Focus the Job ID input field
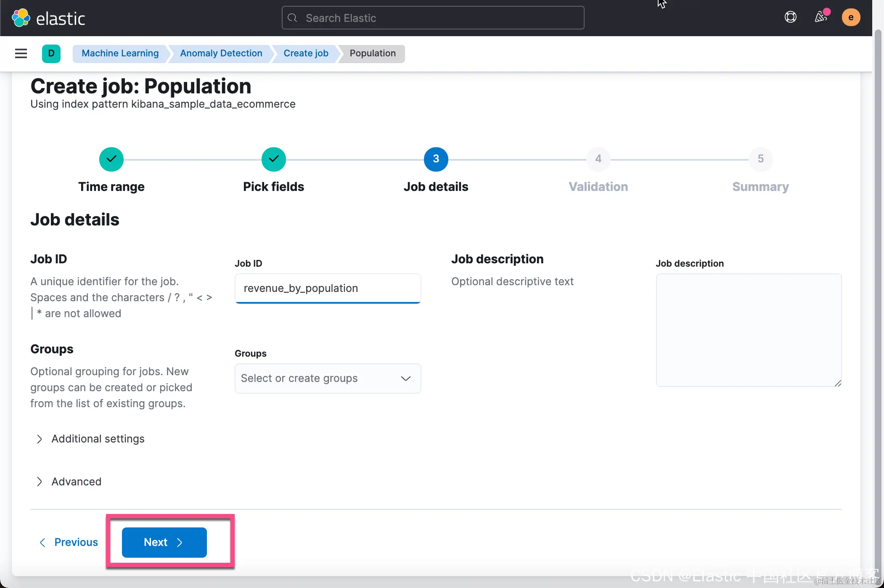The image size is (884, 588). tap(328, 288)
